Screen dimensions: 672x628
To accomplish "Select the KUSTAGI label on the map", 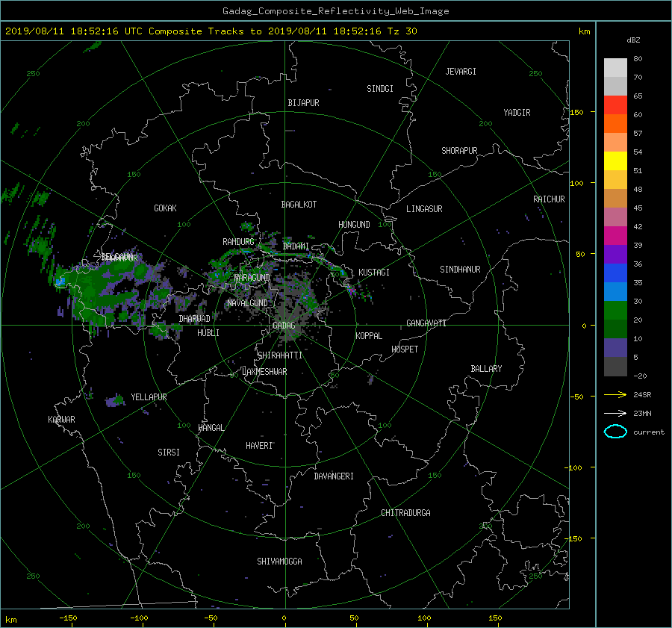I will coord(374,273).
